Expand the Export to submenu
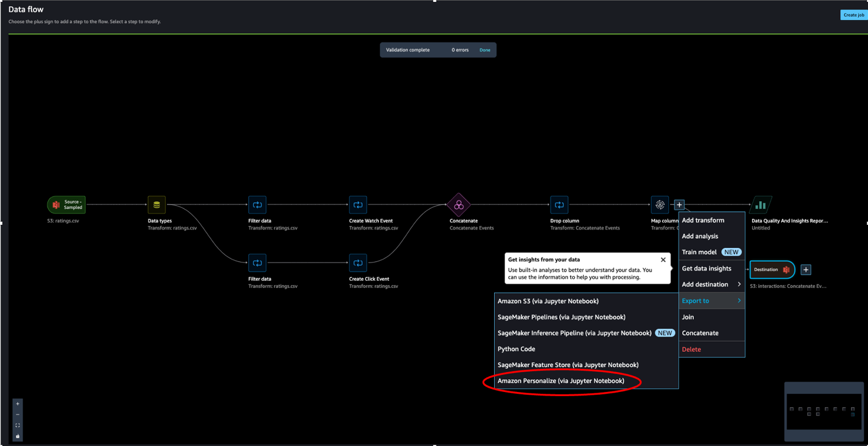This screenshot has width=868, height=446. (x=711, y=301)
